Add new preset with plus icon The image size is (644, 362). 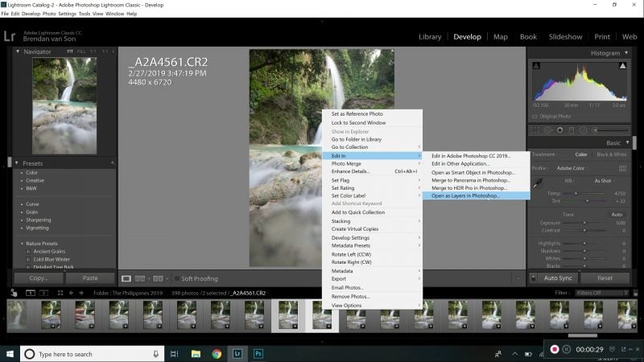(x=113, y=163)
